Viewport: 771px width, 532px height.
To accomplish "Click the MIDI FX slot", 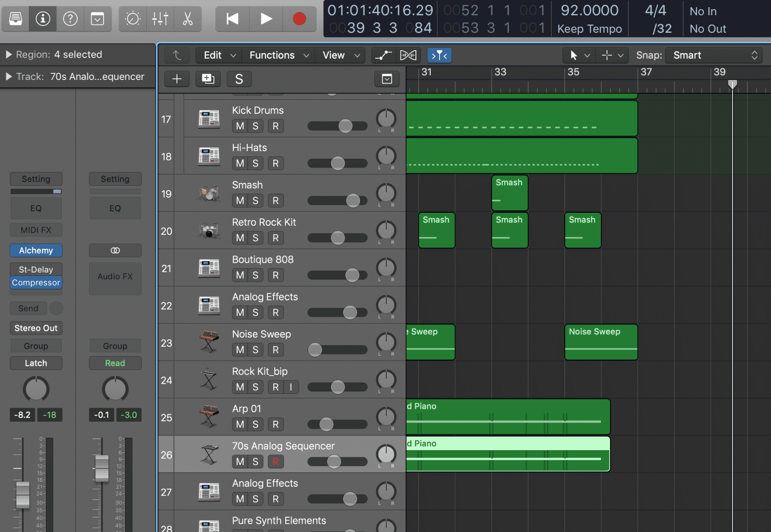I will (x=36, y=230).
